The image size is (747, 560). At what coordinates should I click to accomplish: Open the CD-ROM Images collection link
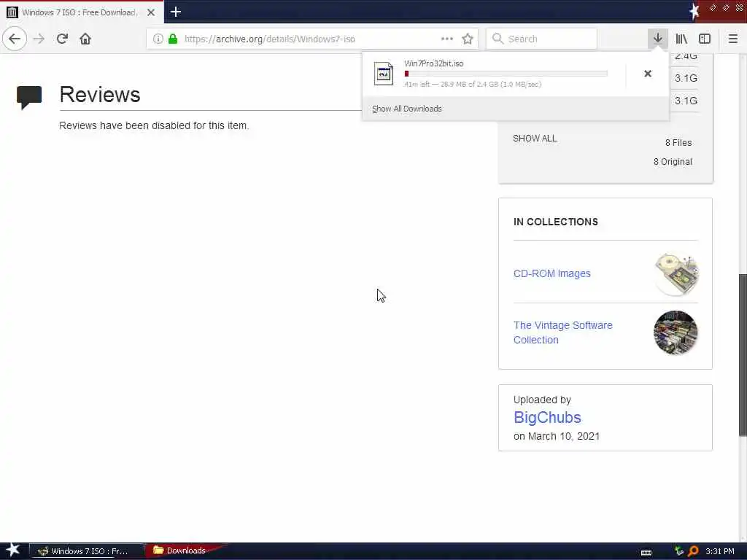click(x=551, y=273)
